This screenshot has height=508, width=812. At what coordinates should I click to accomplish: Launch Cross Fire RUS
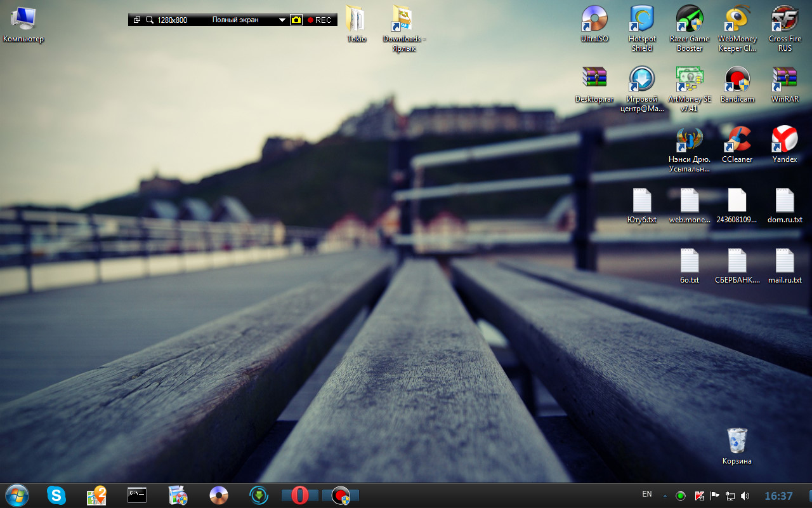coord(785,29)
